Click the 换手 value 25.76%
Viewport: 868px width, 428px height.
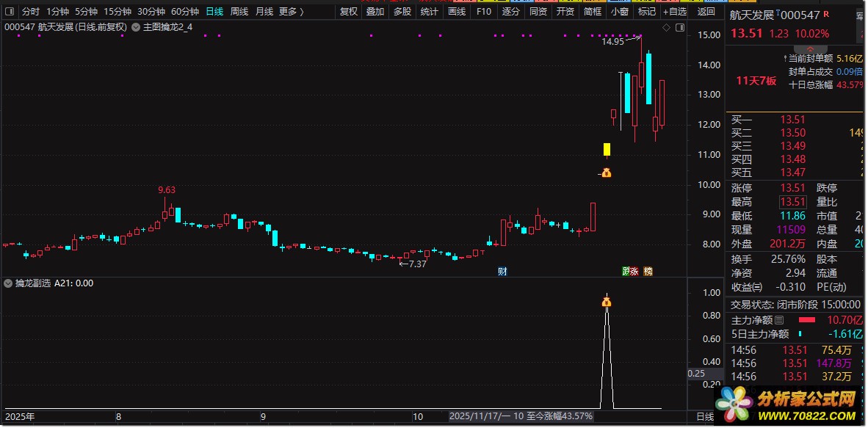[788, 259]
